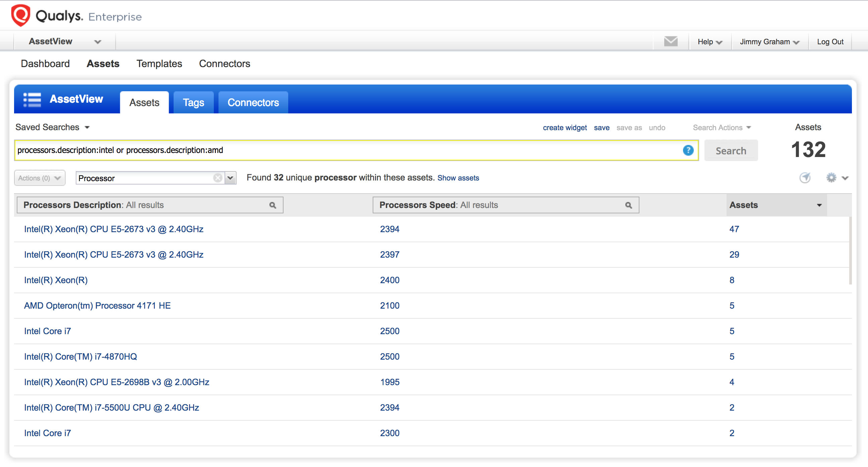Click the Processors Speed filter field

[506, 205]
